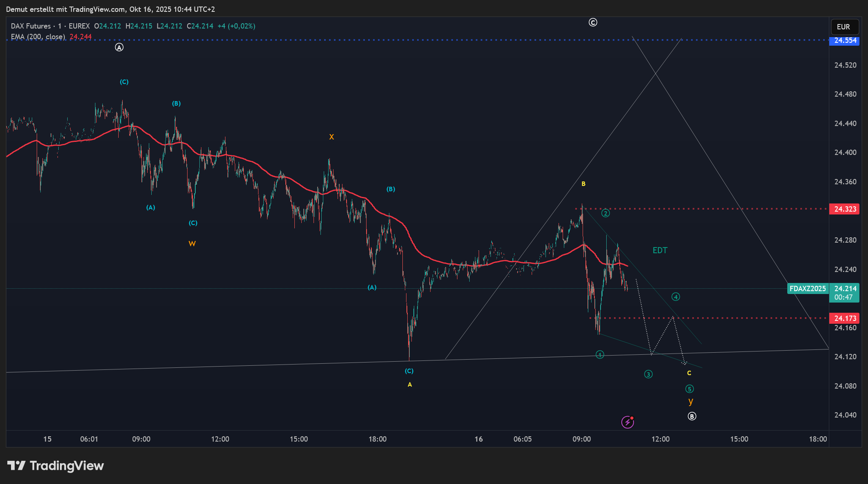This screenshot has height=484, width=868.
Task: Click the orange X wave label
Action: [331, 137]
